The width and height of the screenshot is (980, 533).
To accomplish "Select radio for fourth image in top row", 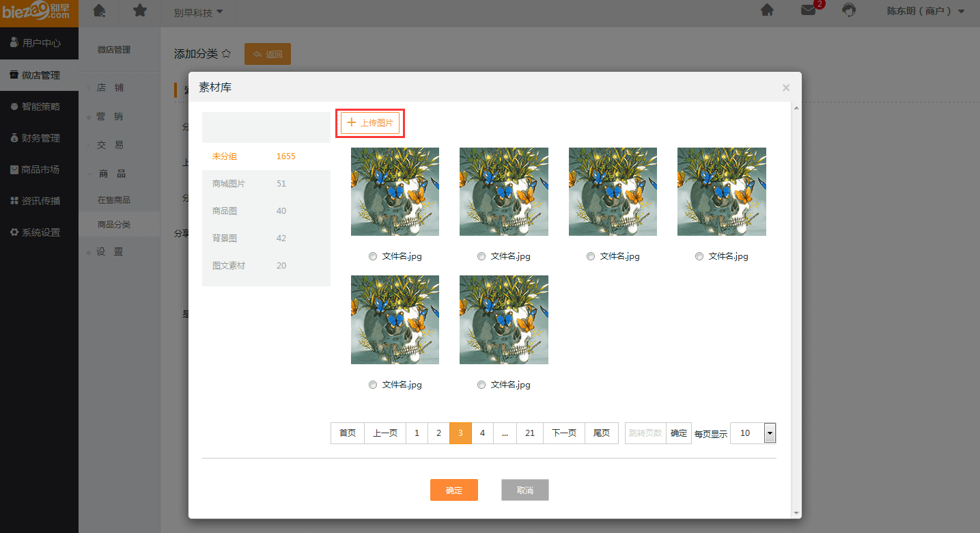I will [x=699, y=257].
